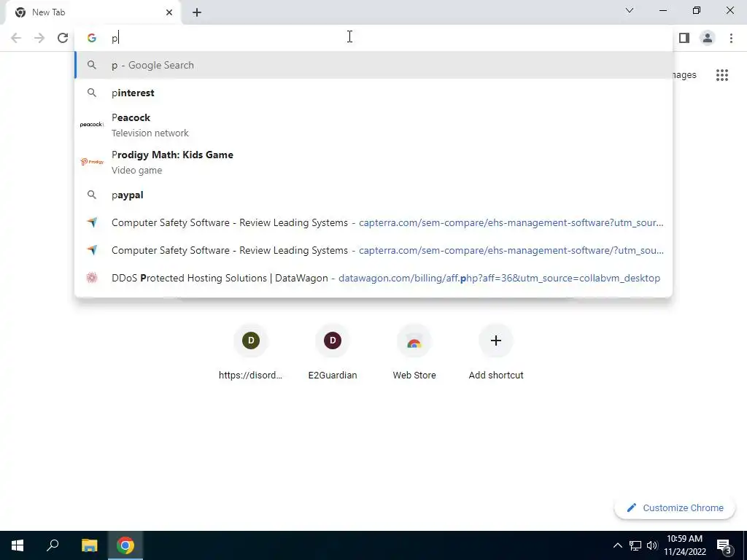This screenshot has height=560, width=747.
Task: Select the 'p - Google Search' suggestion
Action: 373,65
